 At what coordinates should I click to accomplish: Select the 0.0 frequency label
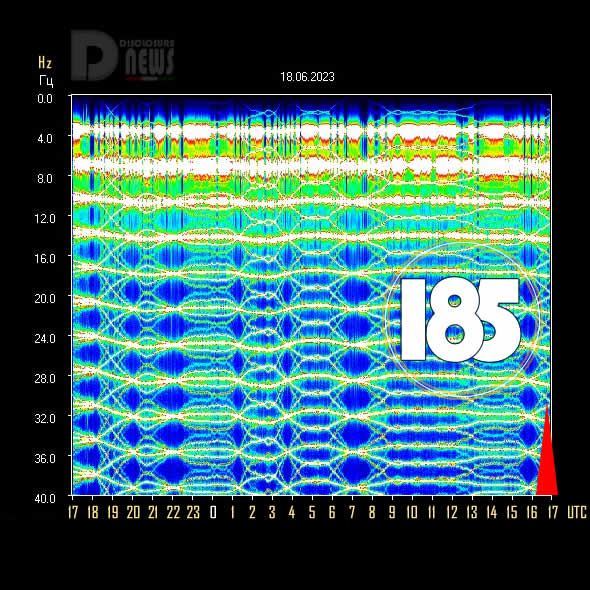pos(45,99)
